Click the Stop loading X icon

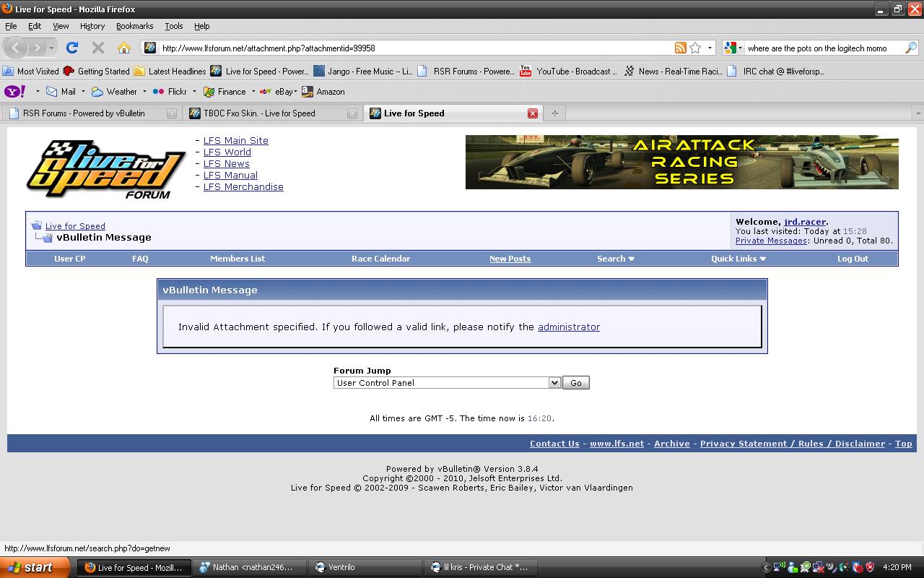click(x=98, y=48)
